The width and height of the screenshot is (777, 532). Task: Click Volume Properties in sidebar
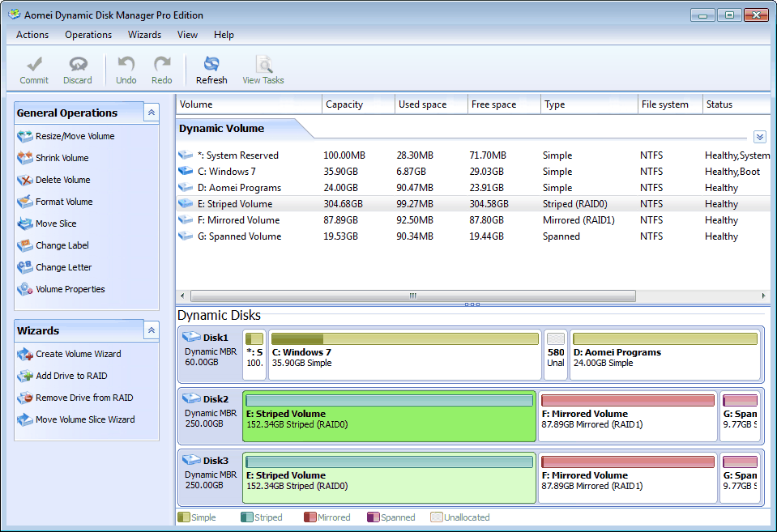tap(70, 289)
